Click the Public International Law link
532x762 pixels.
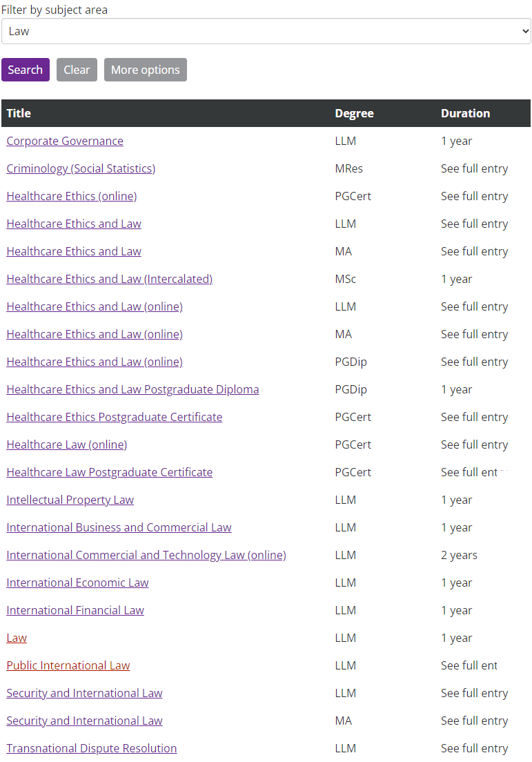click(68, 665)
